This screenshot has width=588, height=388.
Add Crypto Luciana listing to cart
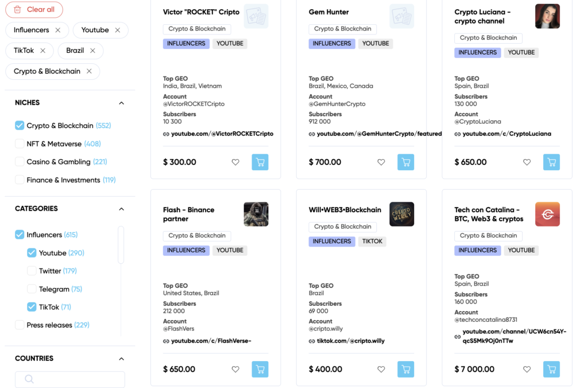551,162
